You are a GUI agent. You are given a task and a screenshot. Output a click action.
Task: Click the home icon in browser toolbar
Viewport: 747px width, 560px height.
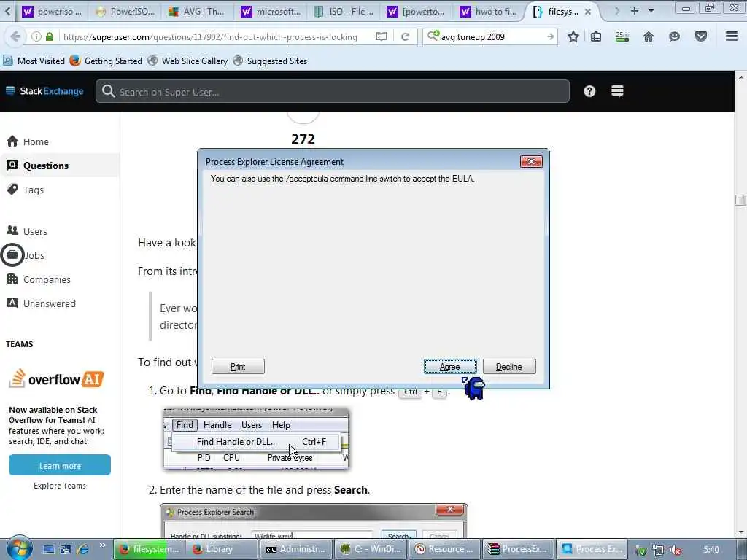point(649,36)
